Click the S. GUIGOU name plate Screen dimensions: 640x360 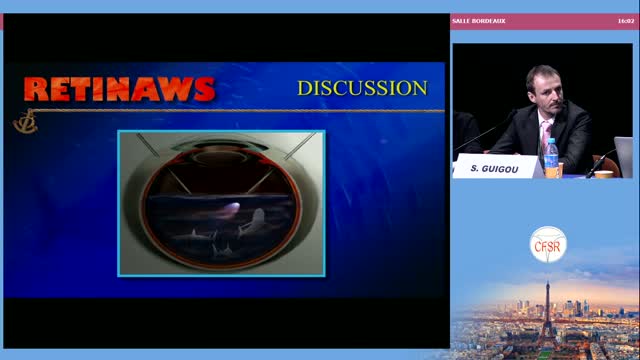[x=496, y=167]
